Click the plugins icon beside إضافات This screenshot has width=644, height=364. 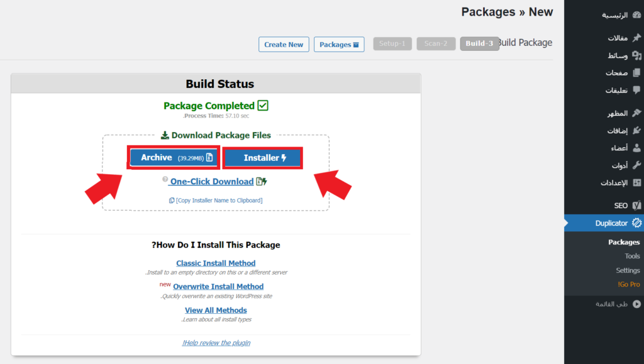pyautogui.click(x=636, y=131)
